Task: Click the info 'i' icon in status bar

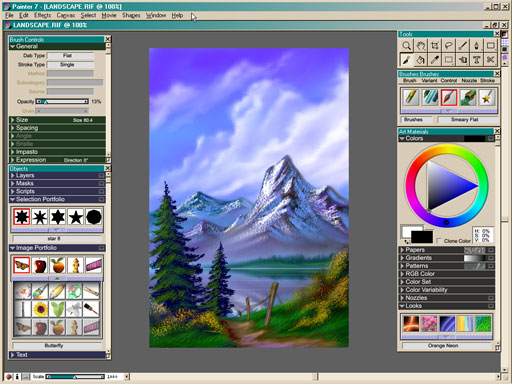Action: pos(17,377)
